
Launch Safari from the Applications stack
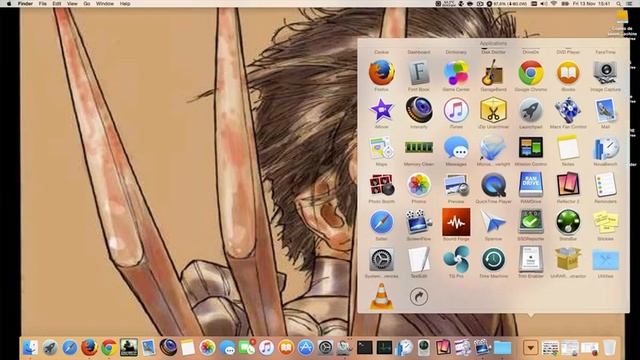coord(381,222)
